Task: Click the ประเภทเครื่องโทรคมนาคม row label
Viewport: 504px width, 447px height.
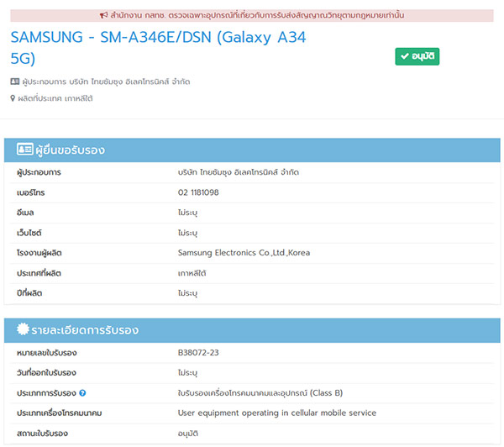Action: [x=60, y=413]
